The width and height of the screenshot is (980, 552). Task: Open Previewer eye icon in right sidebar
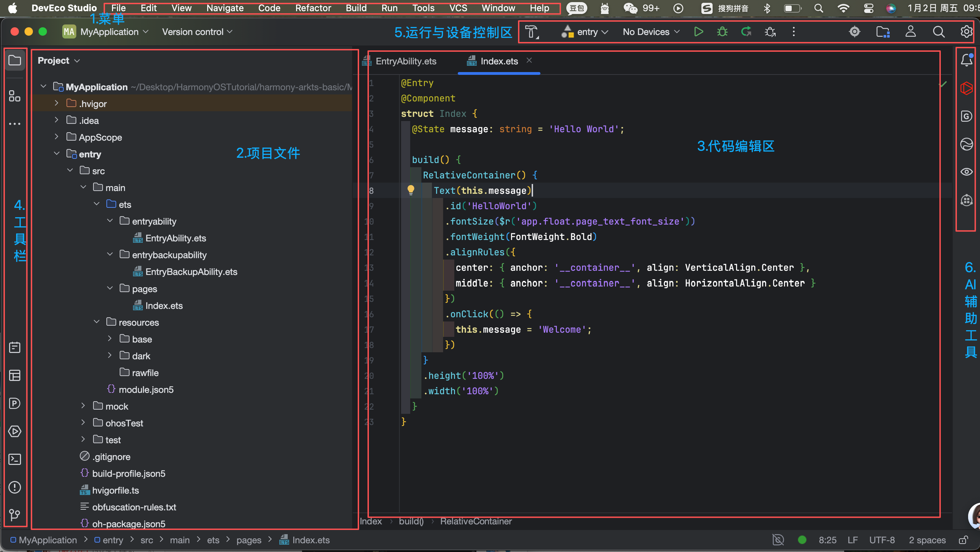(x=966, y=172)
